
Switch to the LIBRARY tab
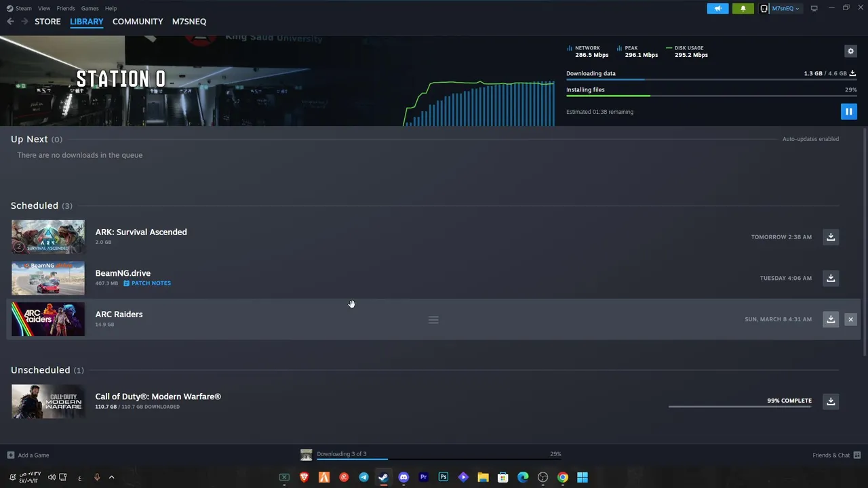coord(87,22)
